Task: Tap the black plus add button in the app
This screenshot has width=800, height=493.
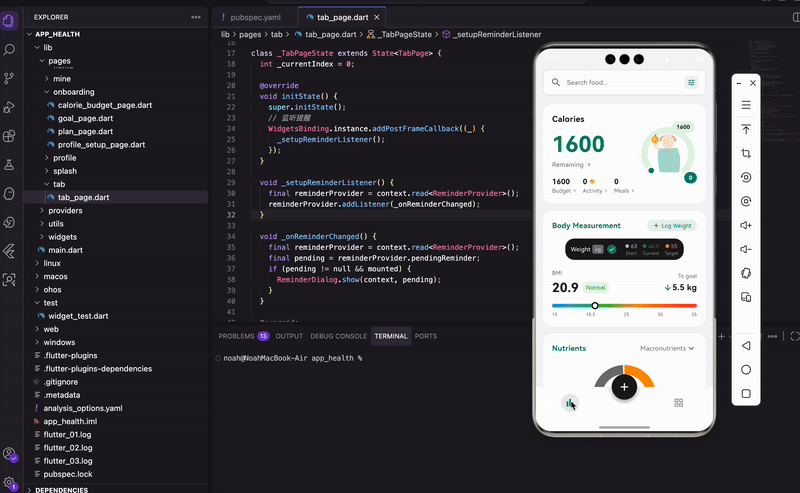Action: [624, 387]
